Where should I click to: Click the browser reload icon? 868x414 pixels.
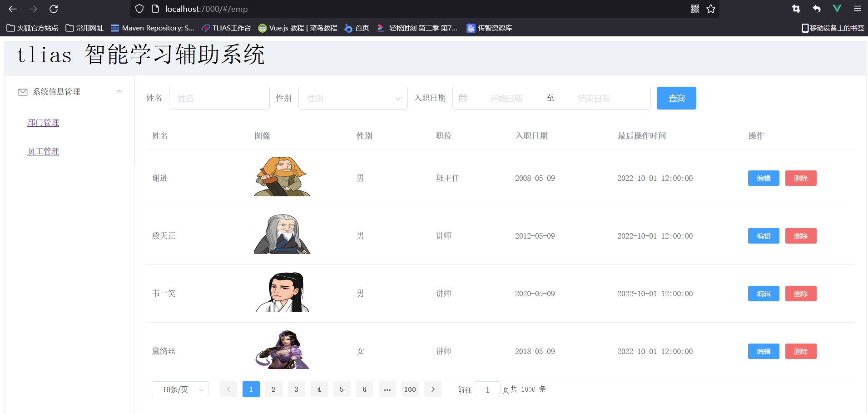(x=54, y=9)
